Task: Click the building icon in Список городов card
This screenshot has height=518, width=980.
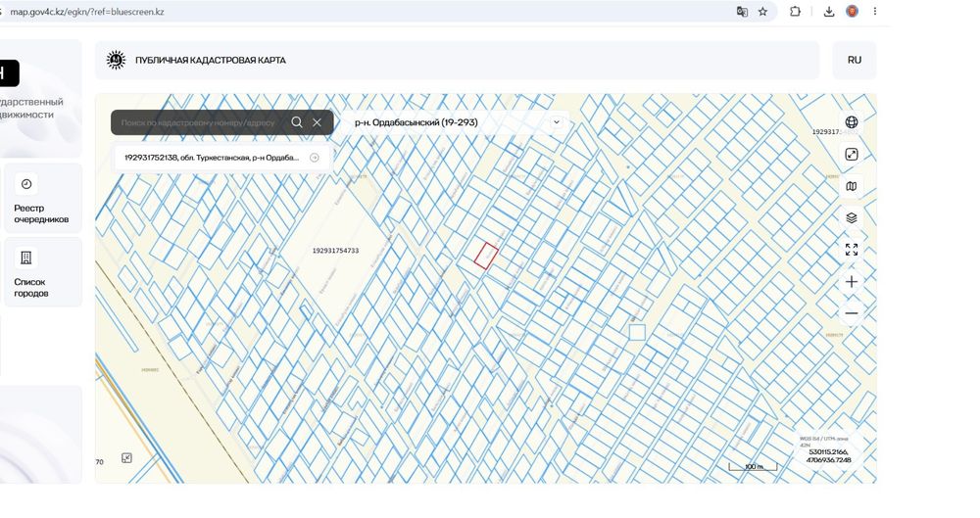Action: (x=26, y=258)
